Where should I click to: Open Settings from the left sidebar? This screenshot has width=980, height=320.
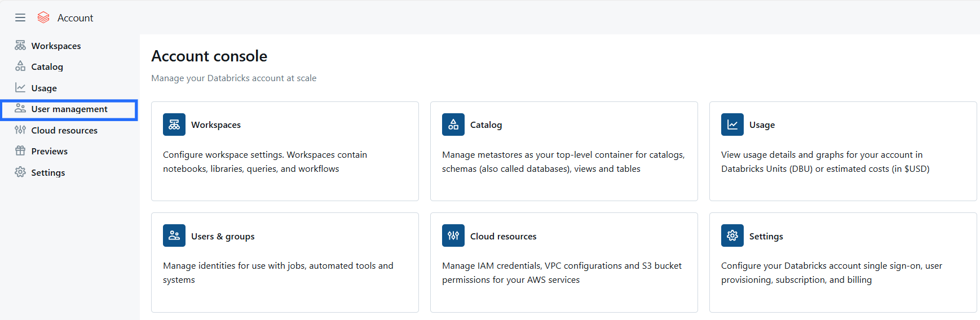48,172
